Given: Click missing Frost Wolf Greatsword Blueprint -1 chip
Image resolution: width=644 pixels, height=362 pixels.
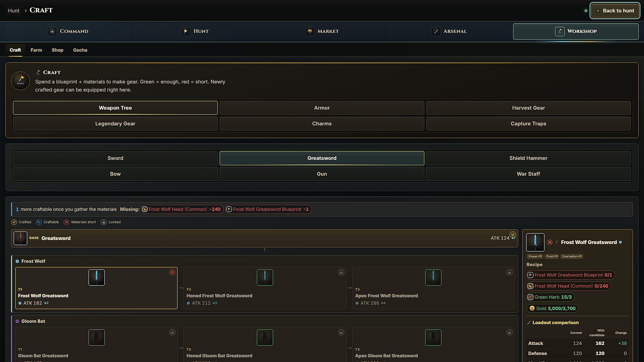Looking at the screenshot, I should (268, 209).
